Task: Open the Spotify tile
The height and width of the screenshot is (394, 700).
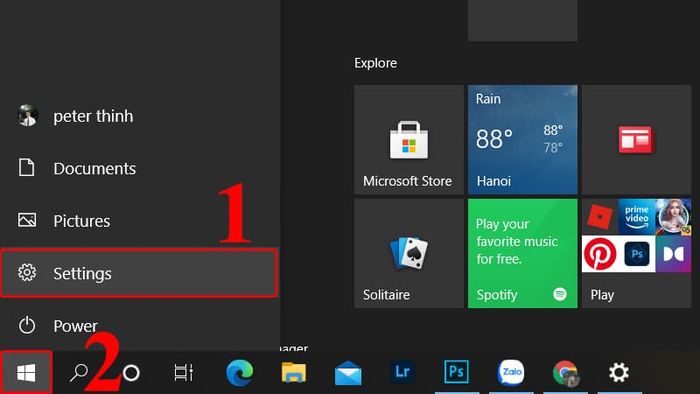Action: click(x=522, y=253)
